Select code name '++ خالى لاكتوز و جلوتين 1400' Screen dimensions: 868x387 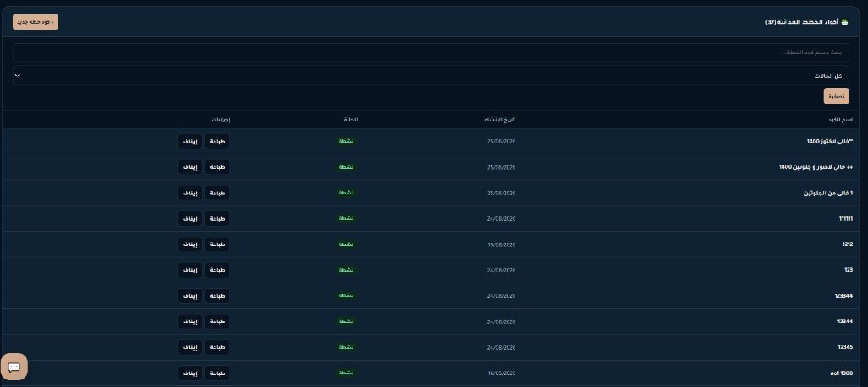[815, 167]
